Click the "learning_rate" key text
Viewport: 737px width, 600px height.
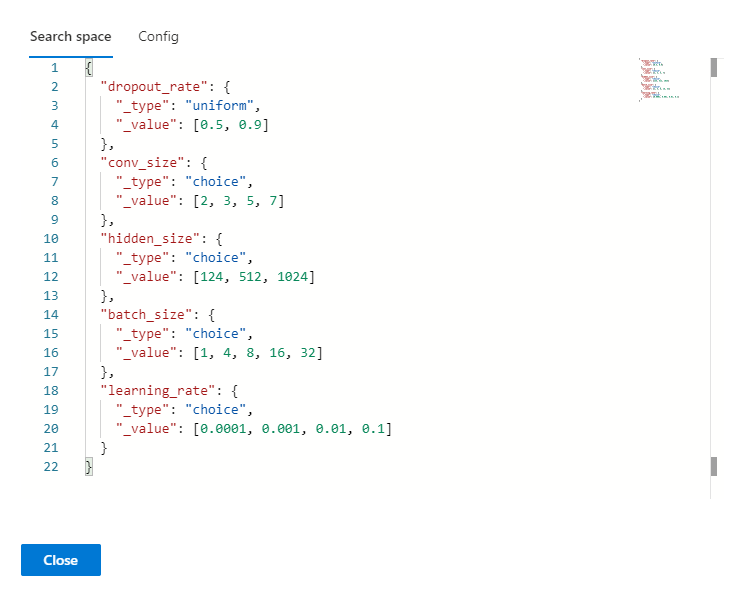click(152, 391)
